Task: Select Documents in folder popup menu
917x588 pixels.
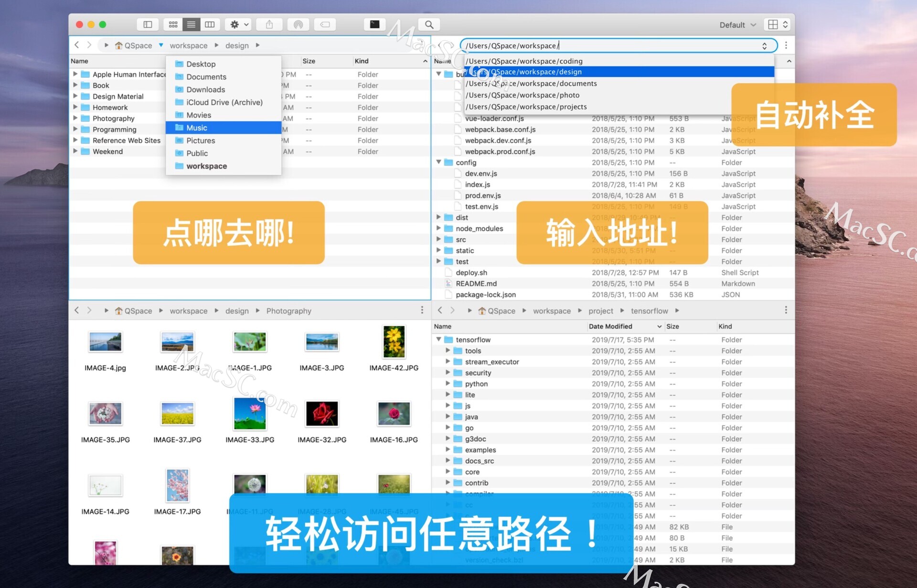Action: click(224, 77)
